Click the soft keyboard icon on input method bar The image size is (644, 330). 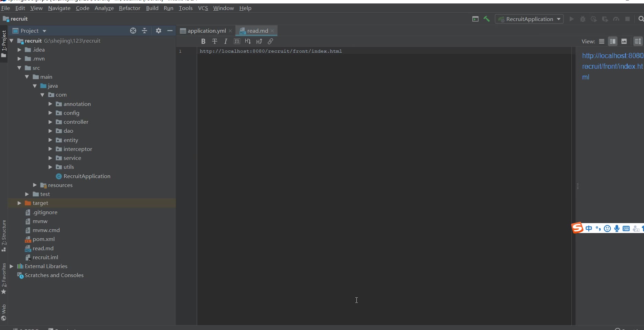[x=626, y=229]
